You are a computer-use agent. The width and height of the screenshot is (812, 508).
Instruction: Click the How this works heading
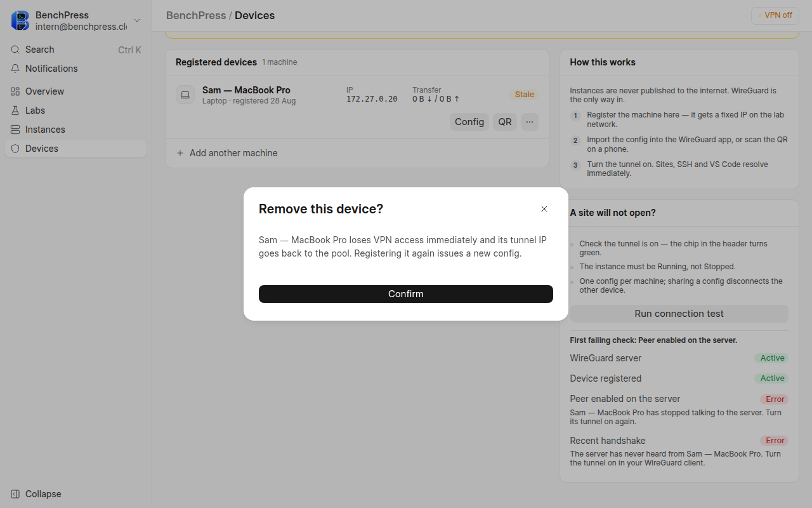click(603, 62)
